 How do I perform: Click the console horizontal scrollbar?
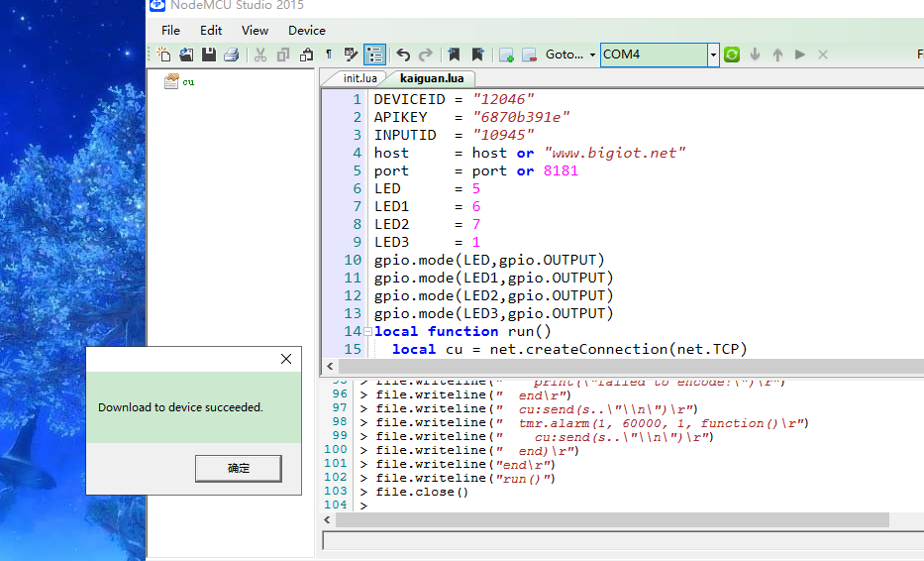[612, 519]
